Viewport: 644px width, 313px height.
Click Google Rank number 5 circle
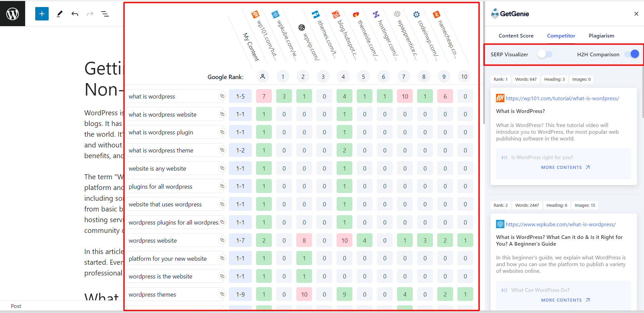point(363,76)
